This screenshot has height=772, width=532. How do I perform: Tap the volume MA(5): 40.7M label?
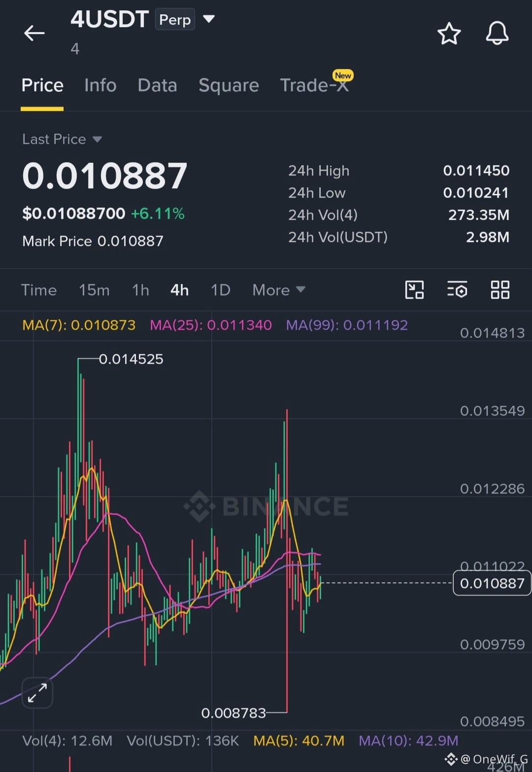click(x=299, y=740)
